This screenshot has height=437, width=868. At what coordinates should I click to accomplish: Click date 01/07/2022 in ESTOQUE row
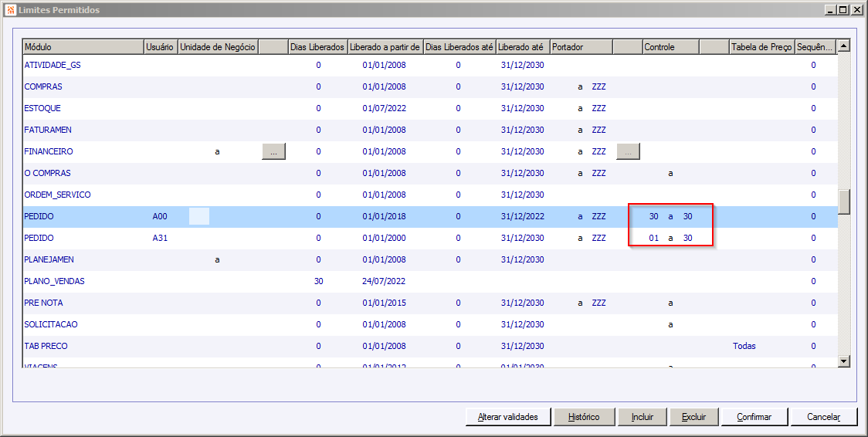tap(384, 108)
